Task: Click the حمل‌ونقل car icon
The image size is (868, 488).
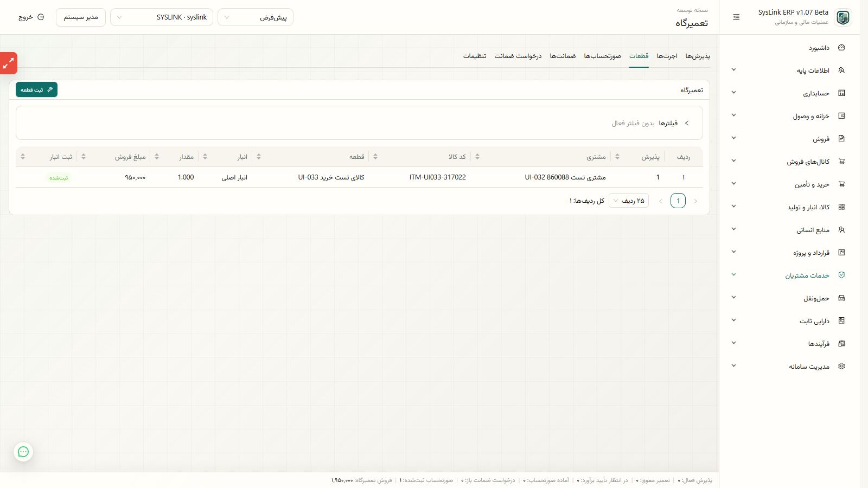Action: click(841, 298)
